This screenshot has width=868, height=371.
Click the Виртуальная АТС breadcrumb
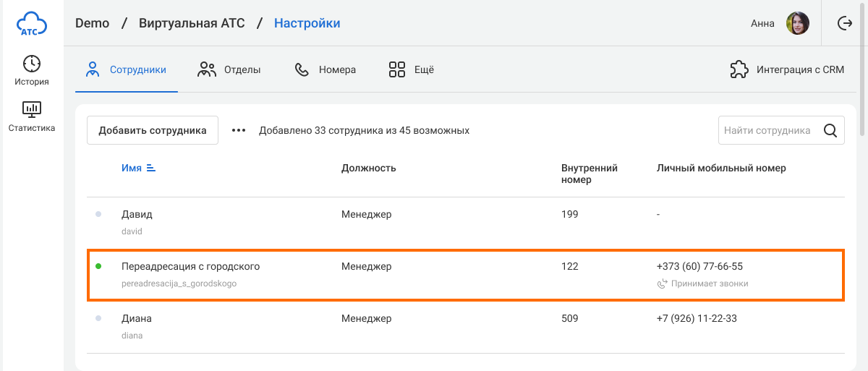click(x=192, y=23)
